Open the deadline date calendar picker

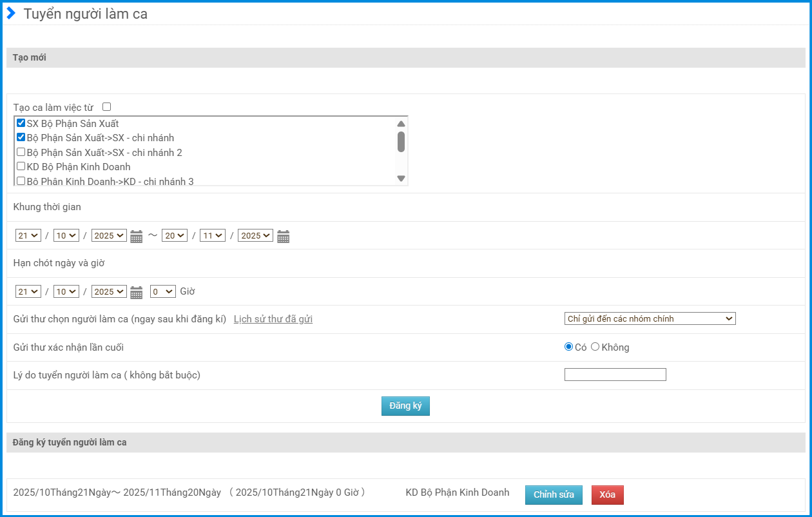coord(136,293)
